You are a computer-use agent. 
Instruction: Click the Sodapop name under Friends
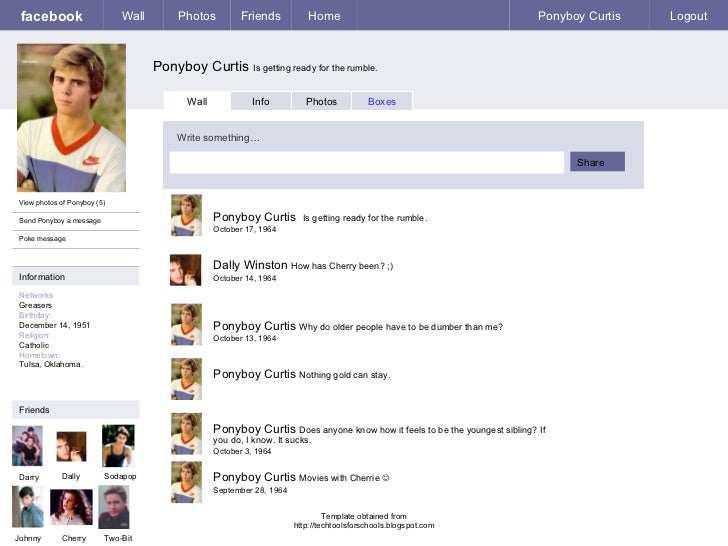(120, 476)
